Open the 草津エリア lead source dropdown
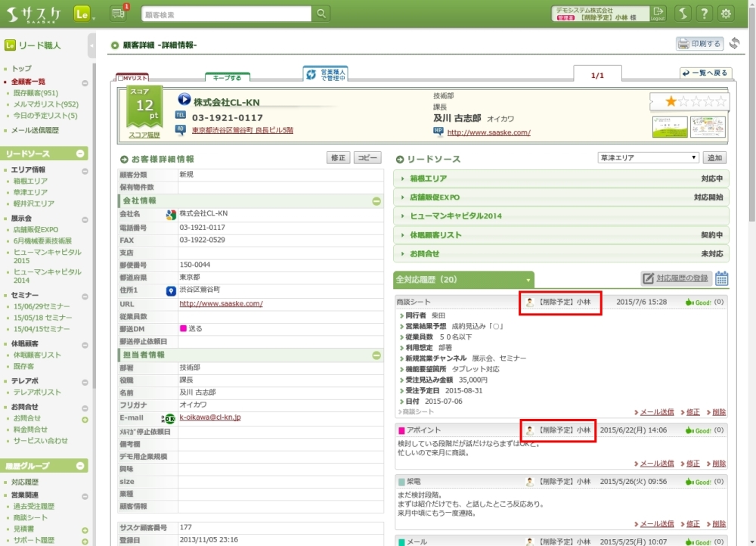 tap(648, 158)
